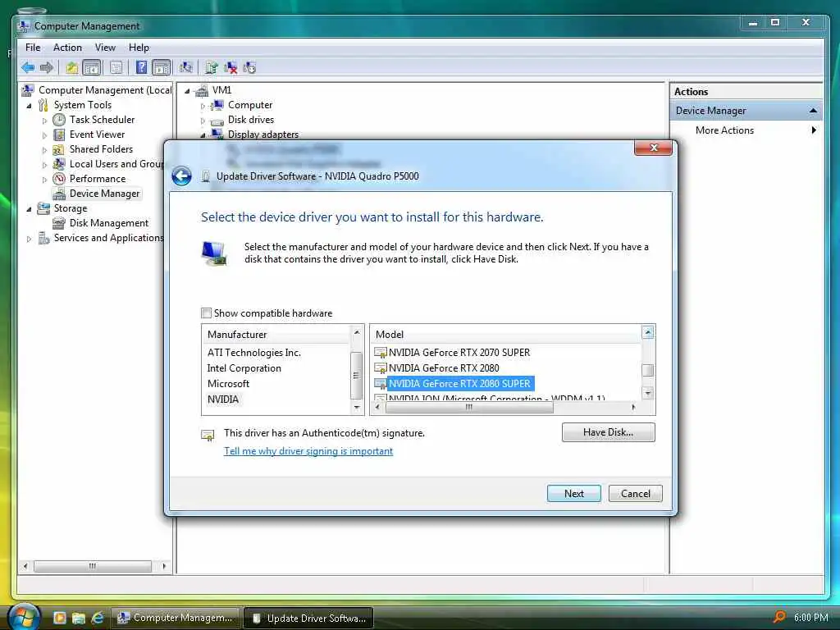
Task: Click the Next button
Action: click(573, 493)
